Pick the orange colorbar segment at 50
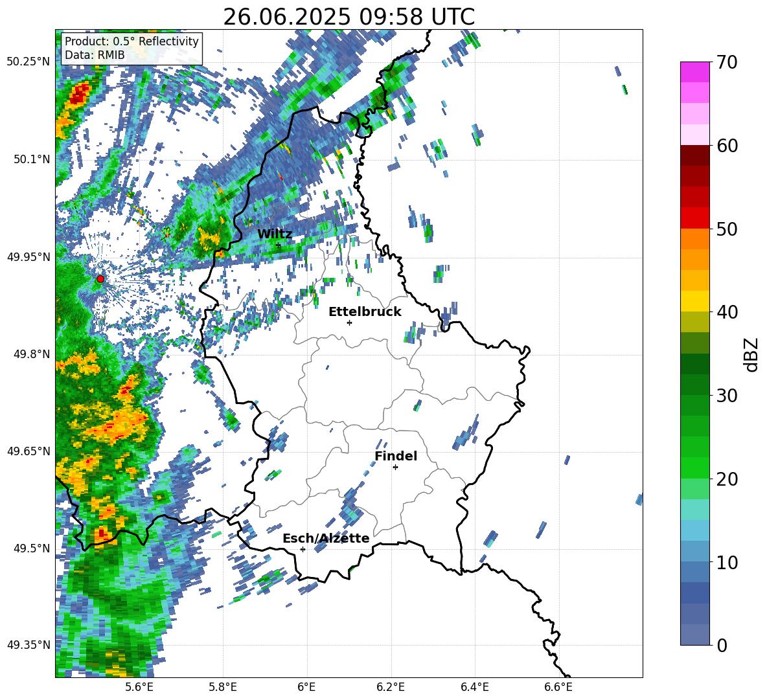This screenshot has height=700, width=767. tap(694, 238)
